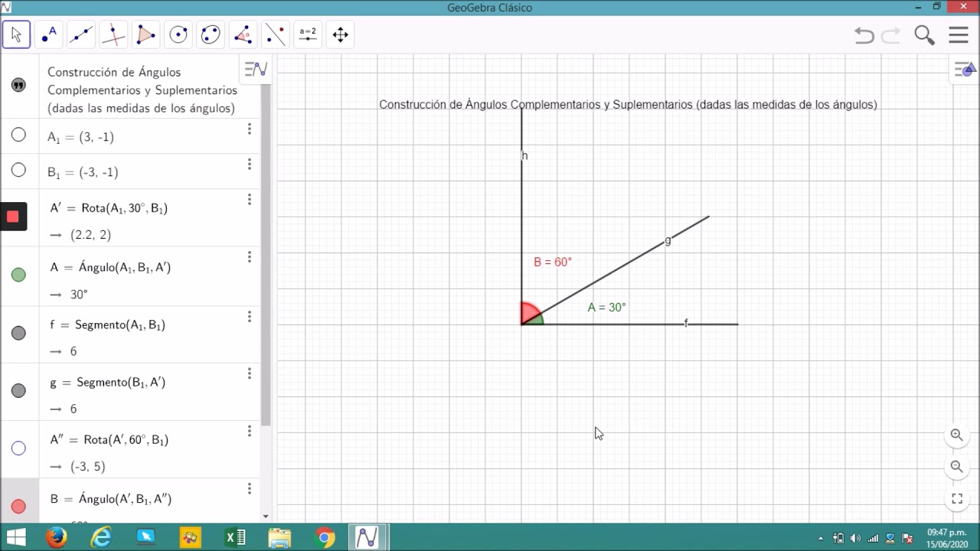Open options menu for A′ rotation row
The image size is (980, 551).
249,199
